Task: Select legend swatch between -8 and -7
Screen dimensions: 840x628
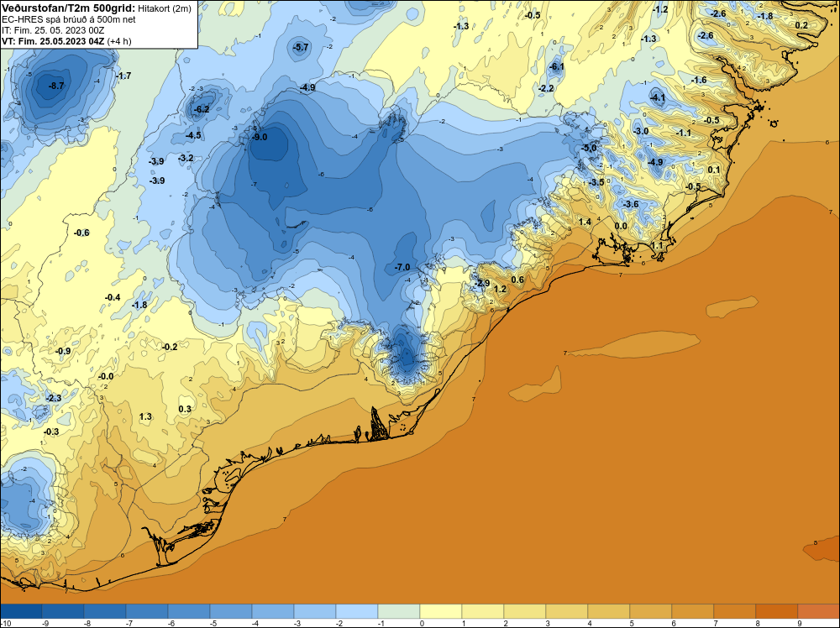Action: click(105, 611)
